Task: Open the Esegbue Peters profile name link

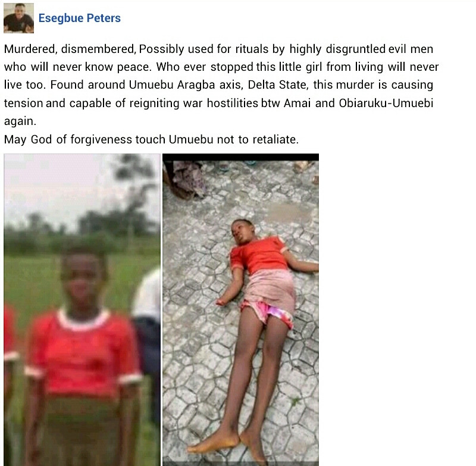Action: point(80,18)
